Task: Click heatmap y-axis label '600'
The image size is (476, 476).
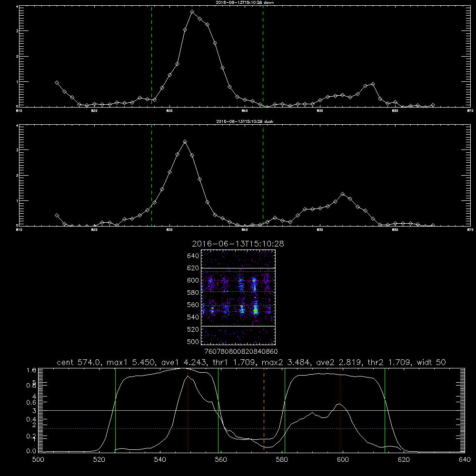Action: 193,280
